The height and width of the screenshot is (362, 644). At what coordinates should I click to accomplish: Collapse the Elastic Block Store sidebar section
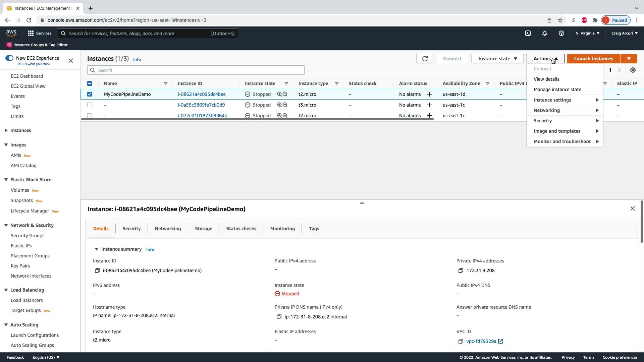pos(6,180)
